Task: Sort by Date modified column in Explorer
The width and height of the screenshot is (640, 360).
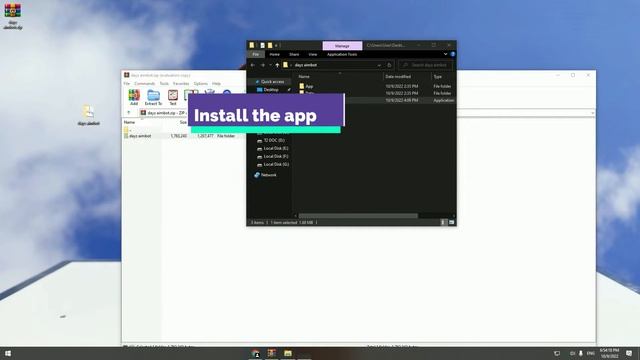Action: click(398, 76)
